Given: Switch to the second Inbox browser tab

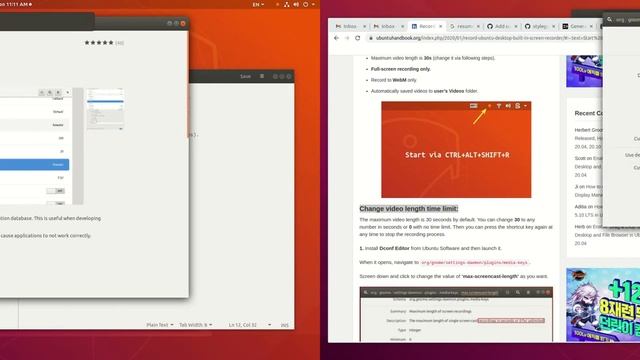Looking at the screenshot, I should point(387,26).
